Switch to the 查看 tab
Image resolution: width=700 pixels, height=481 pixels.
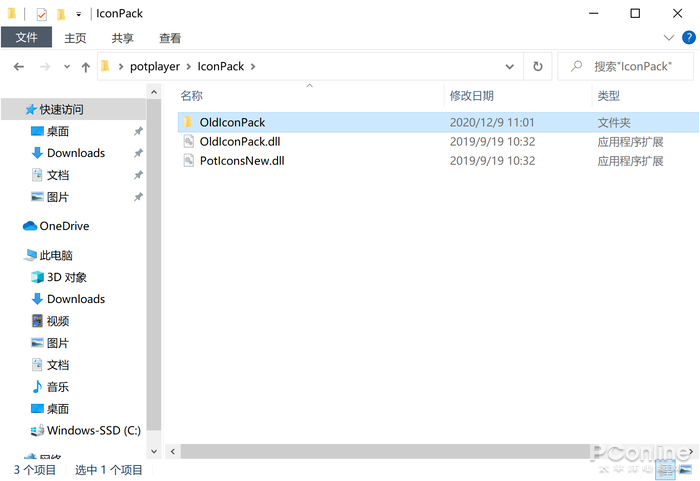click(x=170, y=38)
